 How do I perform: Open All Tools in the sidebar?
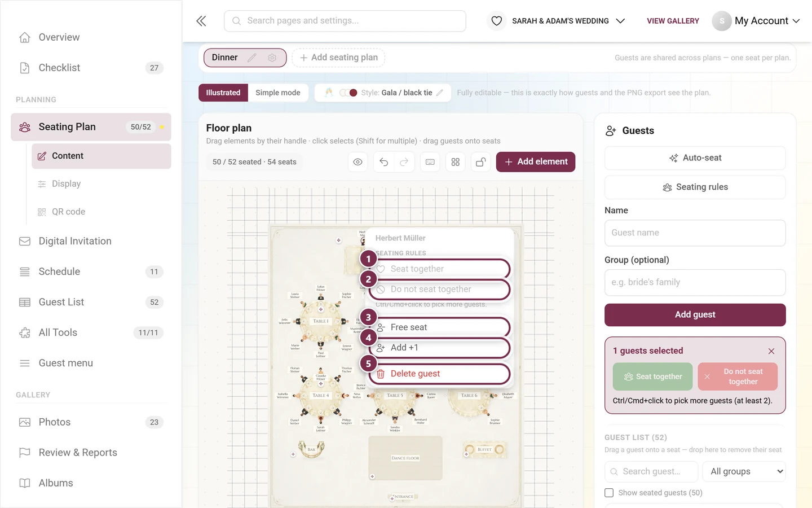91,332
